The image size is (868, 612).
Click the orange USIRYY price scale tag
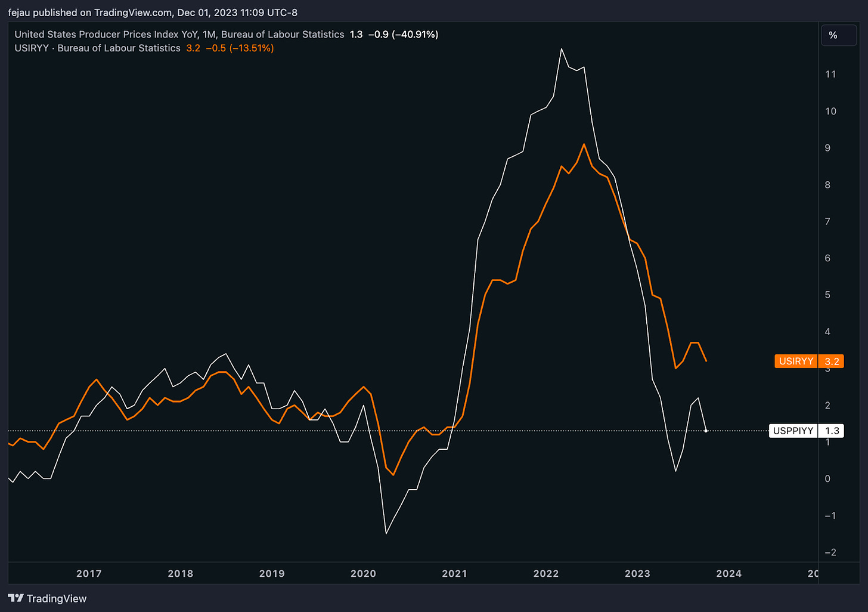[809, 361]
